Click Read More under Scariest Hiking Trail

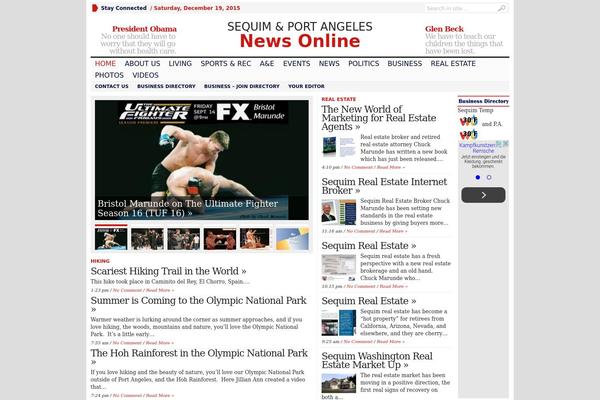[x=160, y=290]
